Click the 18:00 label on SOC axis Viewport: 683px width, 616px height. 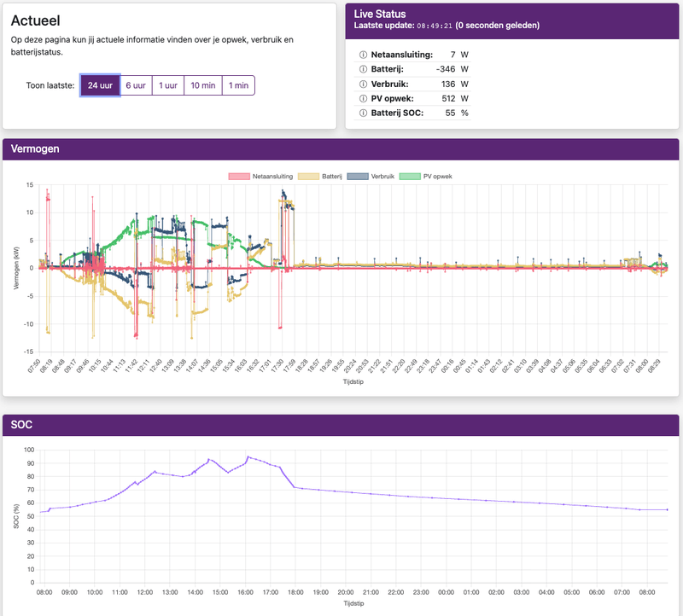(295, 592)
